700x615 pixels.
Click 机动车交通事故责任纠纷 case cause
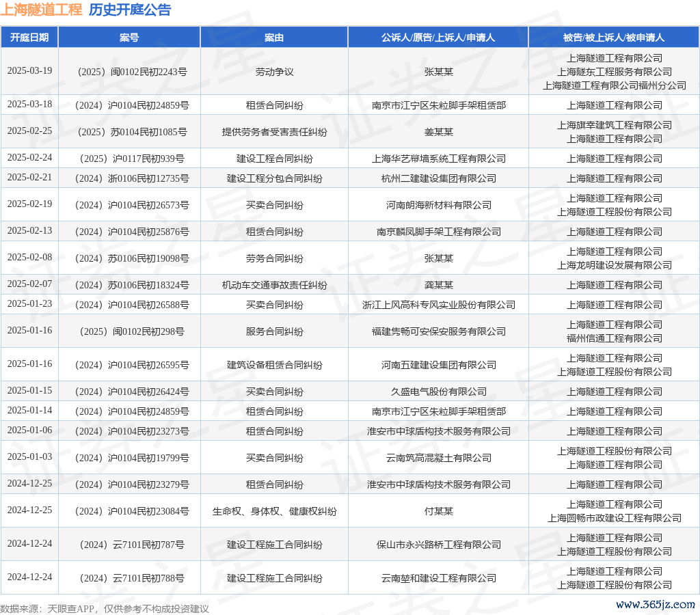[x=274, y=285]
